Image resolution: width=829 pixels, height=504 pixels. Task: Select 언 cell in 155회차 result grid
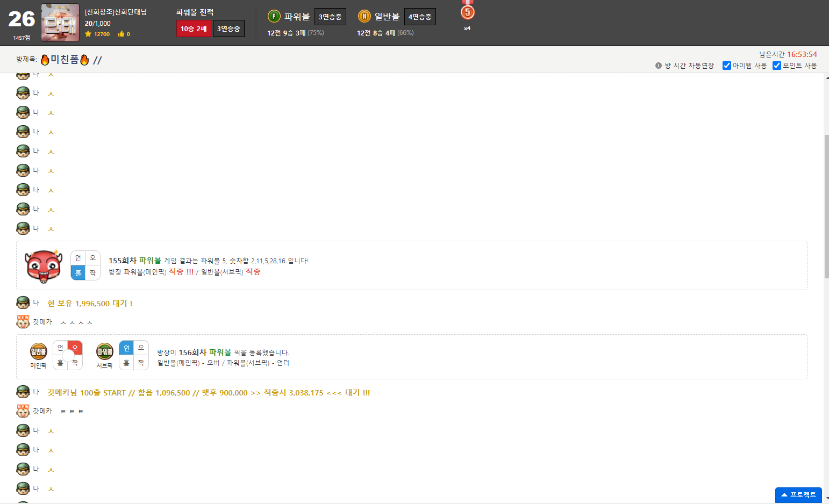pyautogui.click(x=78, y=258)
